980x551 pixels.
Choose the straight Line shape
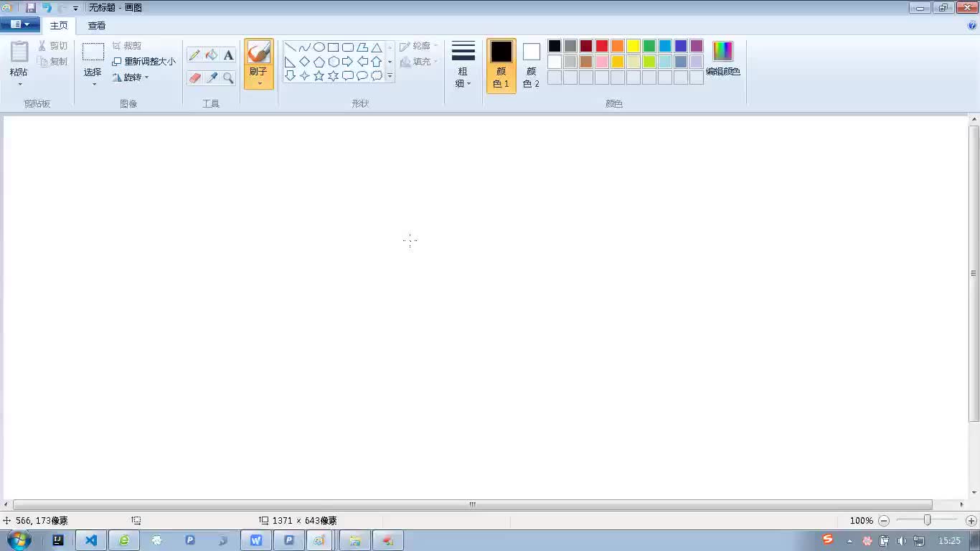click(x=291, y=47)
